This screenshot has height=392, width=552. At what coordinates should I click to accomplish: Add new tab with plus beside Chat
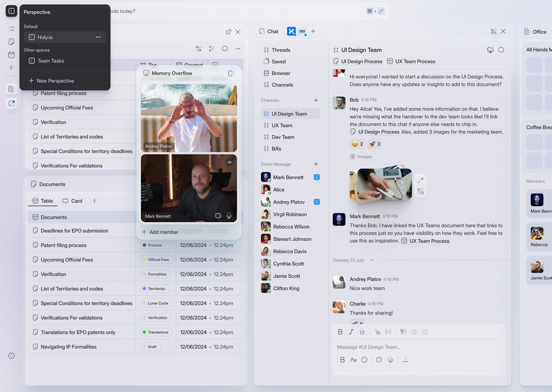pyautogui.click(x=313, y=31)
